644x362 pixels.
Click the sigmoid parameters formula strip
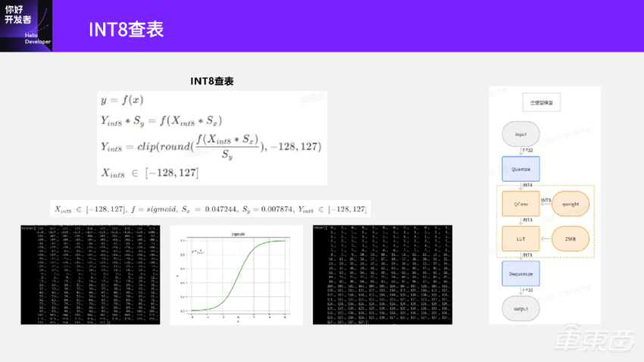pyautogui.click(x=211, y=209)
